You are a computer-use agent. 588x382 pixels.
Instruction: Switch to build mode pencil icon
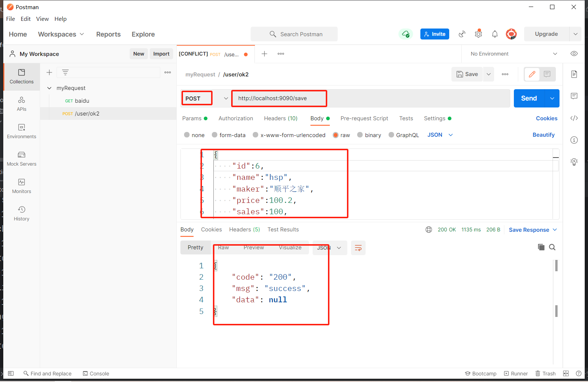[x=532, y=74]
